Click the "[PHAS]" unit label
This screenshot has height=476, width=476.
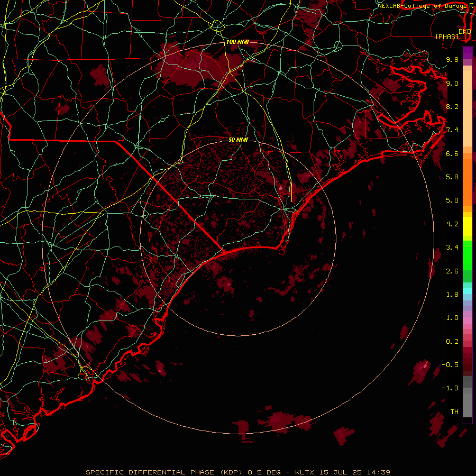pyautogui.click(x=447, y=36)
